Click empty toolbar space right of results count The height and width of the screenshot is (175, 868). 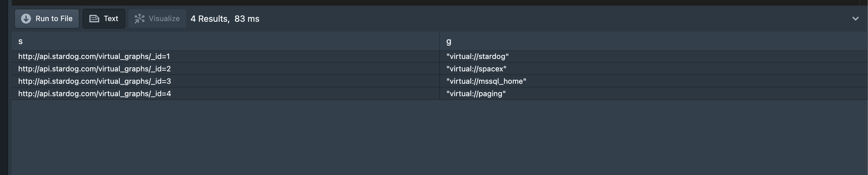click(539, 19)
